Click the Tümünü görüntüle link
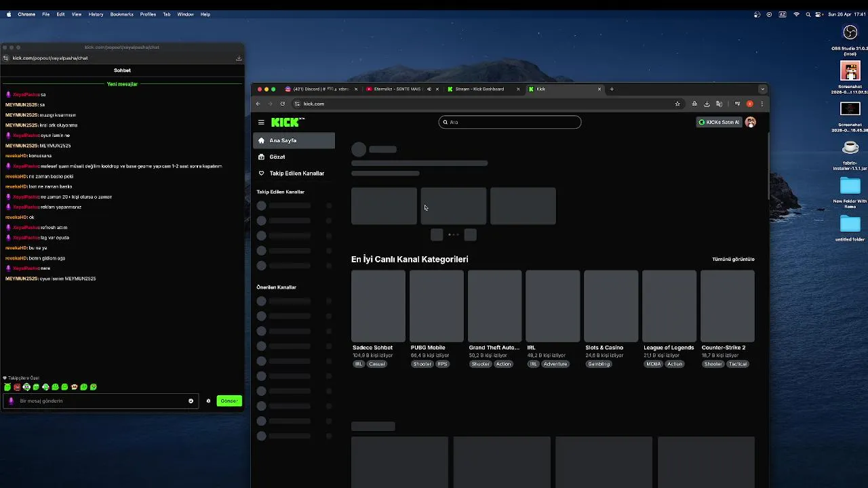The image size is (868, 488). (733, 259)
